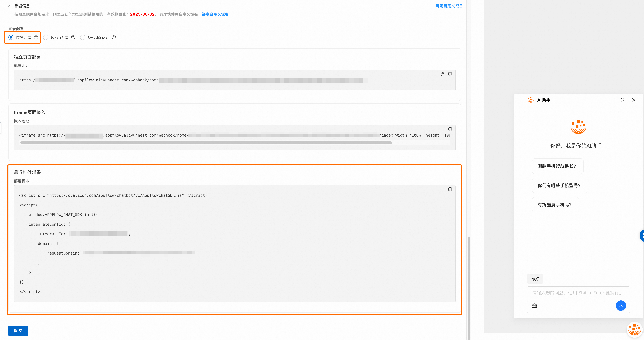This screenshot has height=340, width=644.
Task: Click the clear conversation broom icon
Action: tap(535, 306)
